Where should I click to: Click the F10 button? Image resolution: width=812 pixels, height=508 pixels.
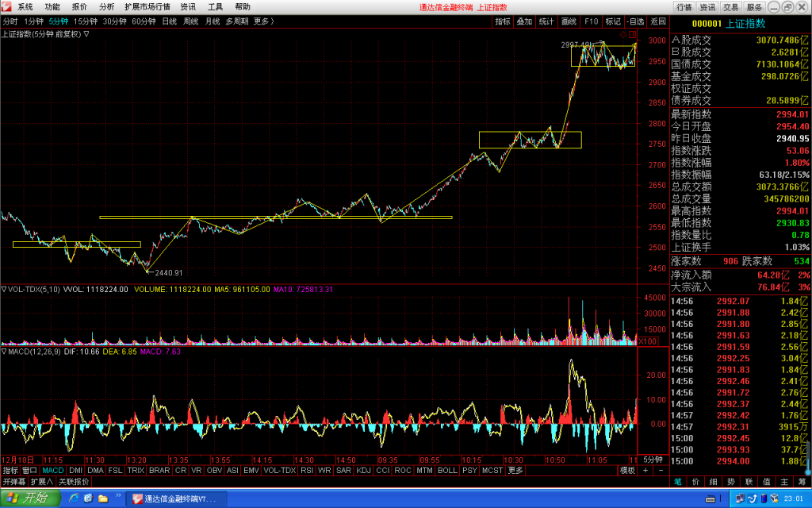pyautogui.click(x=591, y=21)
